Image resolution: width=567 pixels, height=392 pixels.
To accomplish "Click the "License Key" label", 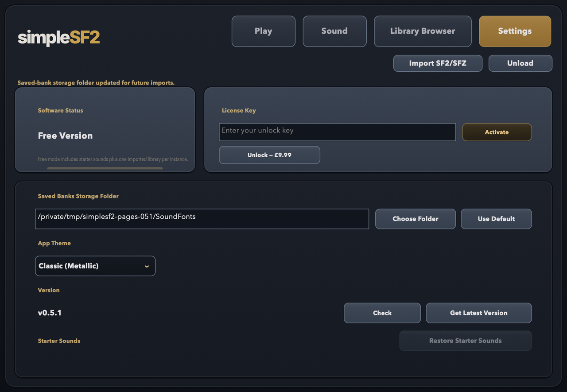I will (239, 110).
